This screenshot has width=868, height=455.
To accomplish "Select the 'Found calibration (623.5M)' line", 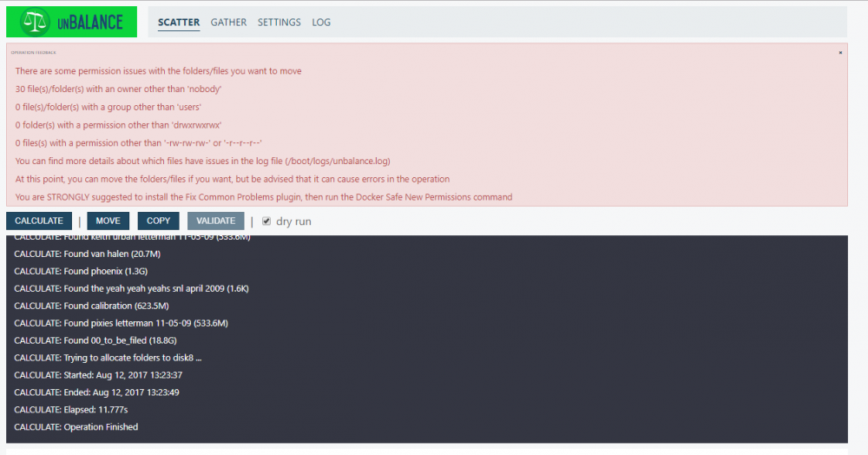I will pyautogui.click(x=91, y=306).
